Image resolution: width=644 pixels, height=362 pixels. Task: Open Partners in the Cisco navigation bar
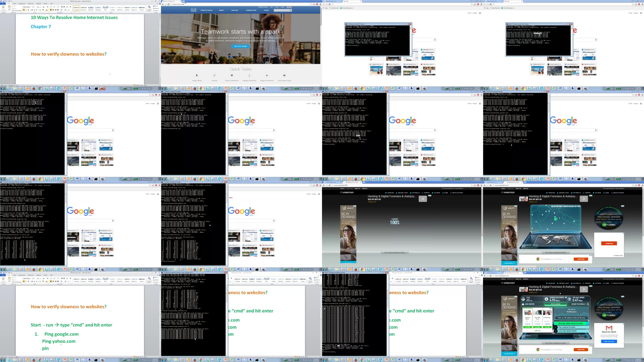coord(266,10)
